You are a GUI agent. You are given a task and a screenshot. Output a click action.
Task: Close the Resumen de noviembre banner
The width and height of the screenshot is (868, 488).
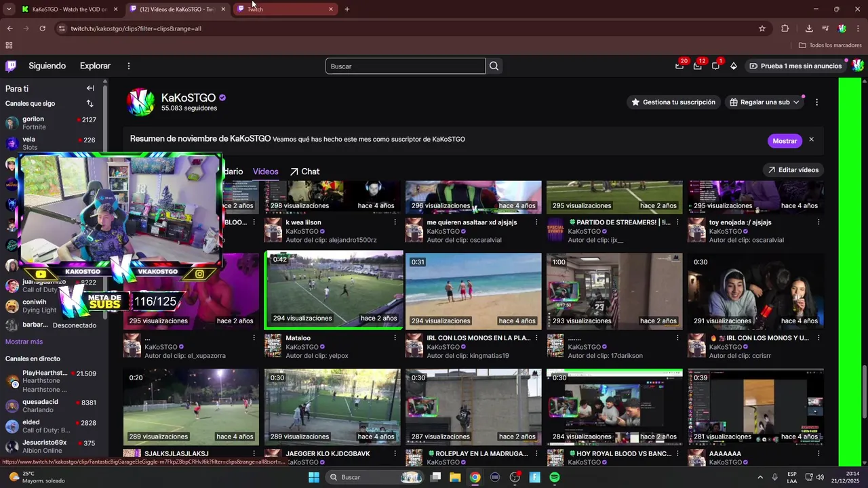[811, 140]
